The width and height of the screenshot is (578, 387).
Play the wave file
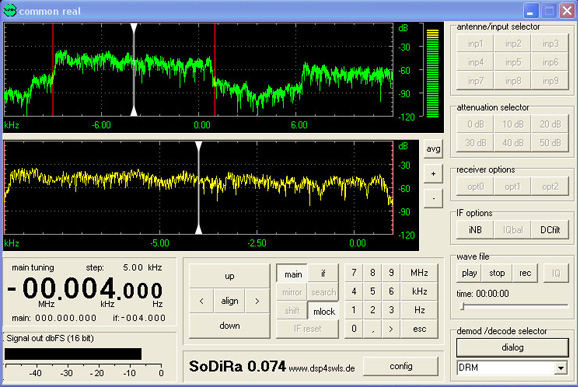(x=469, y=273)
